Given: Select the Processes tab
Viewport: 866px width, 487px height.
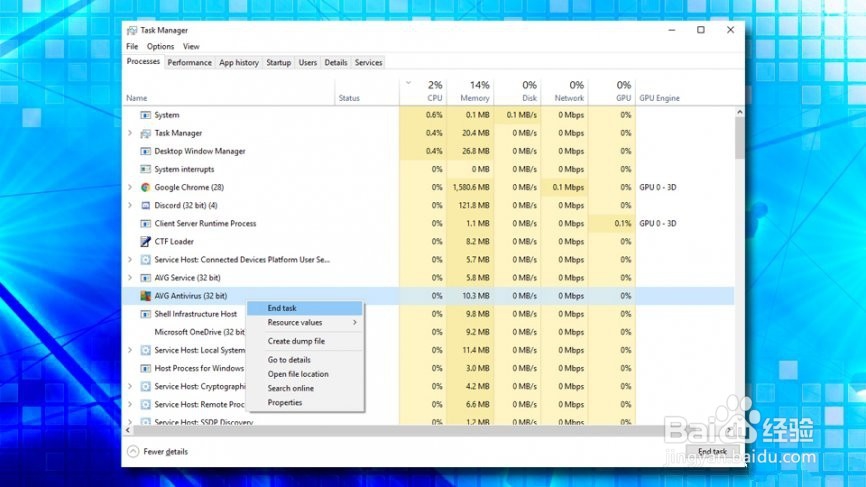Looking at the screenshot, I should [x=143, y=61].
